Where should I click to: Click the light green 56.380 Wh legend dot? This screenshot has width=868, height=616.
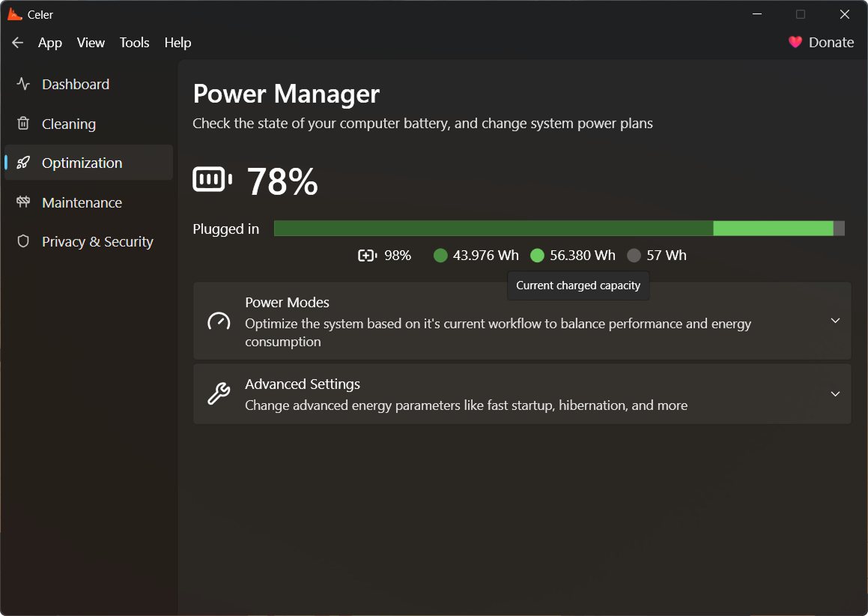[x=537, y=256]
